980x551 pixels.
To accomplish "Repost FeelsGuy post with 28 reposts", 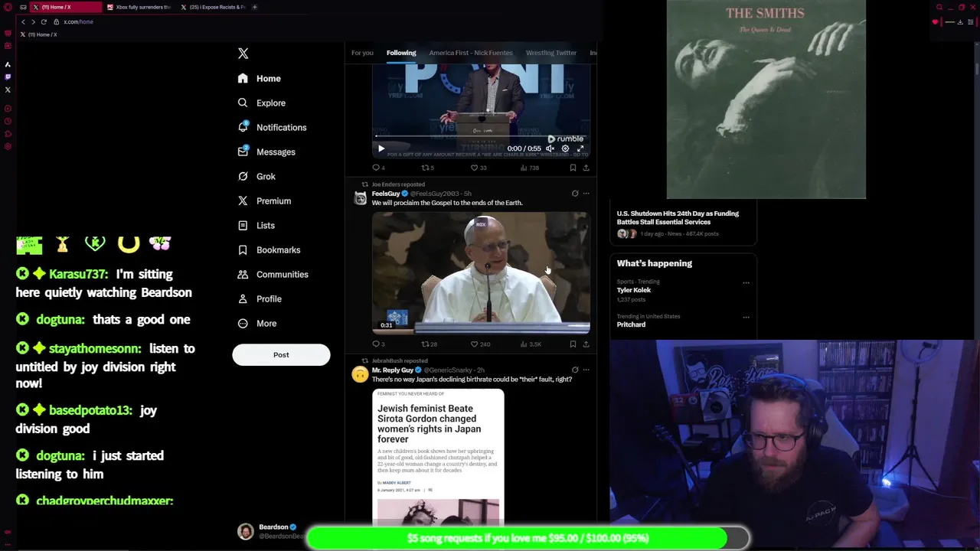I will 429,344.
